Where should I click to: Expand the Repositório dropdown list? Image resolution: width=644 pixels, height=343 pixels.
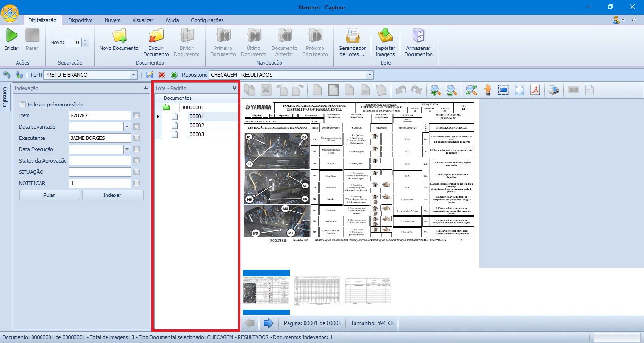[369, 75]
